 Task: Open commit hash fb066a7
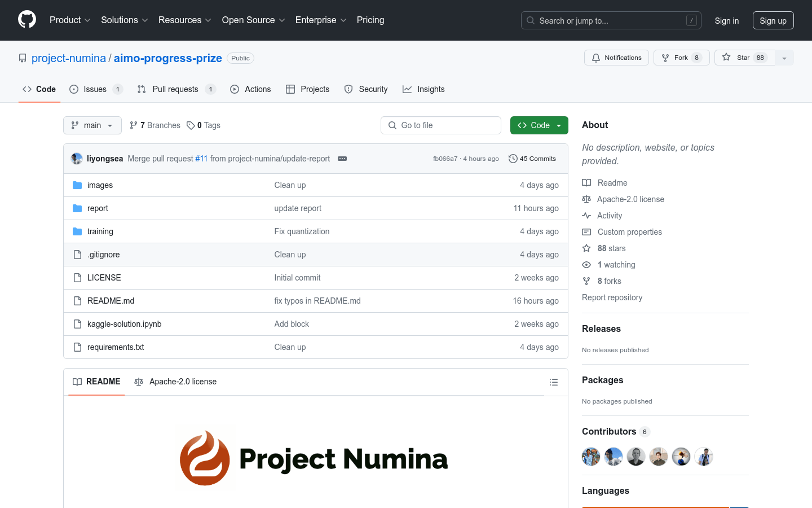point(445,159)
